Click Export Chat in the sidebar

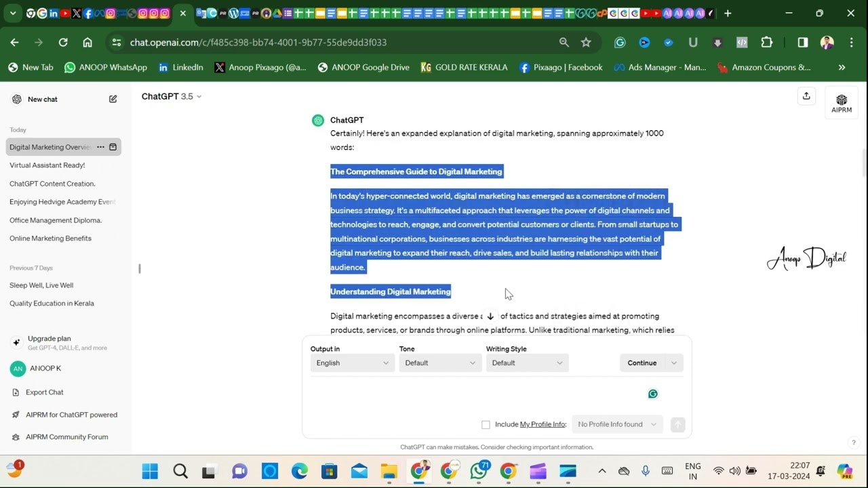(x=44, y=392)
